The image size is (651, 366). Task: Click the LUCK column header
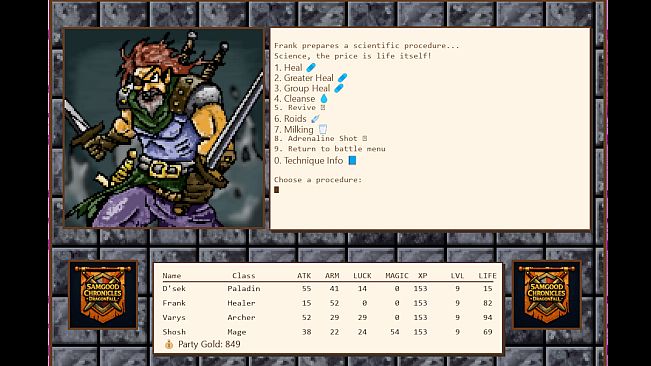click(x=362, y=276)
